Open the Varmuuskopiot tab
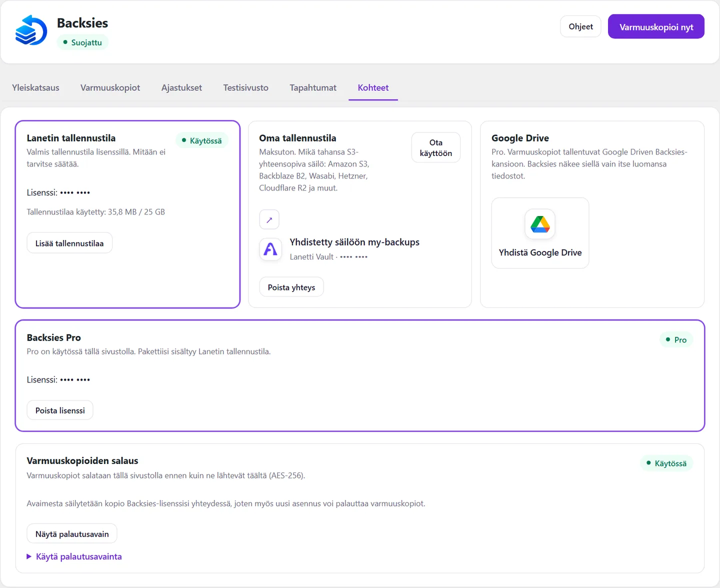 110,87
